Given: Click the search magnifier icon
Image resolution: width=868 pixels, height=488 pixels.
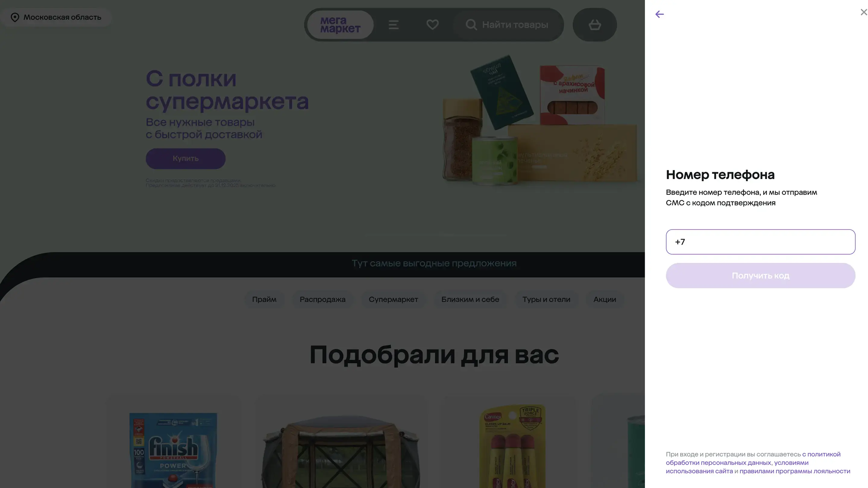Looking at the screenshot, I should coord(471,25).
